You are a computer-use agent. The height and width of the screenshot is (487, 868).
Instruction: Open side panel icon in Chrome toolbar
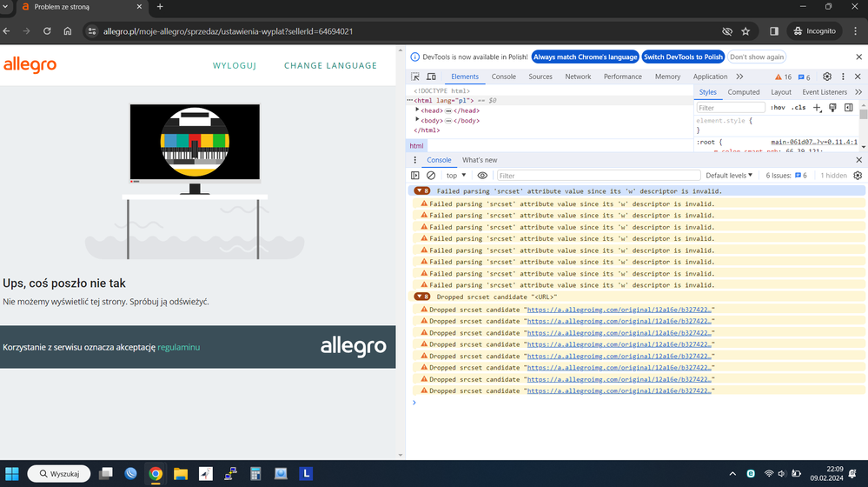tap(774, 31)
